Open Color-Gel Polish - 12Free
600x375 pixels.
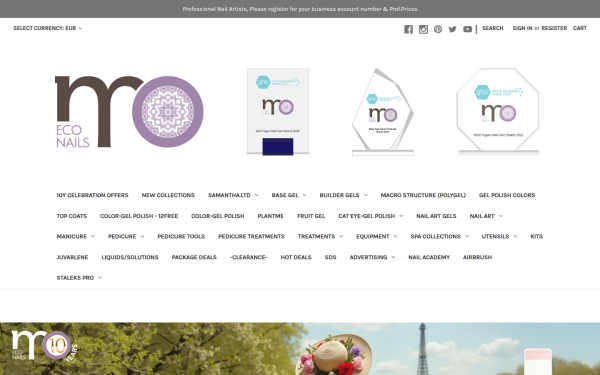click(x=139, y=216)
